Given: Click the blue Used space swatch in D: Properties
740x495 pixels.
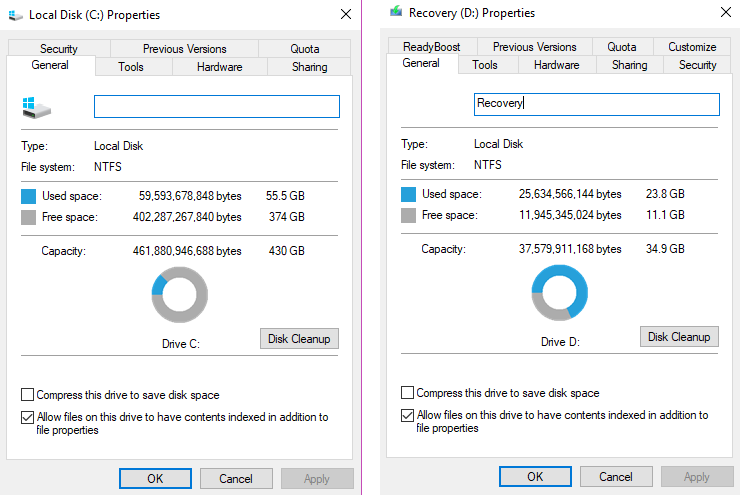Looking at the screenshot, I should 408,194.
